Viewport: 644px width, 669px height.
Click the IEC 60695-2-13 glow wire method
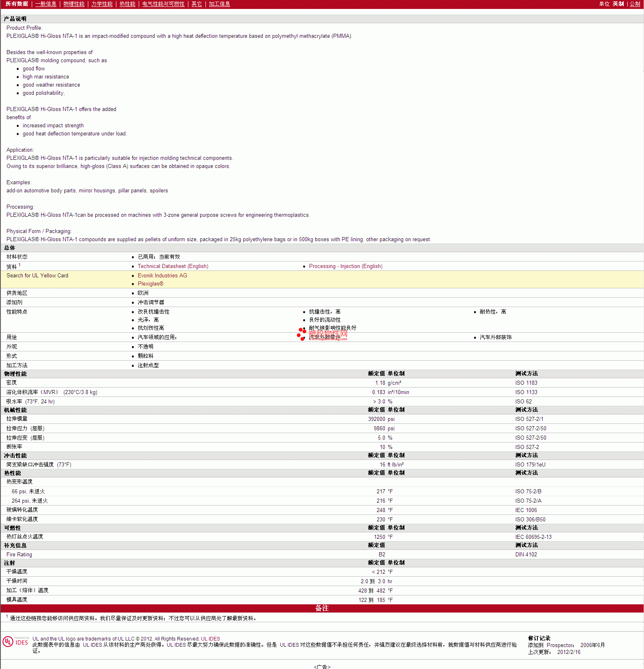click(x=533, y=537)
